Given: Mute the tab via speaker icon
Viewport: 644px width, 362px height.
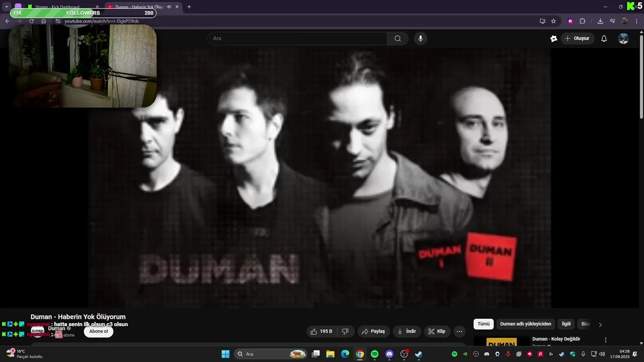Looking at the screenshot, I should click(169, 7).
